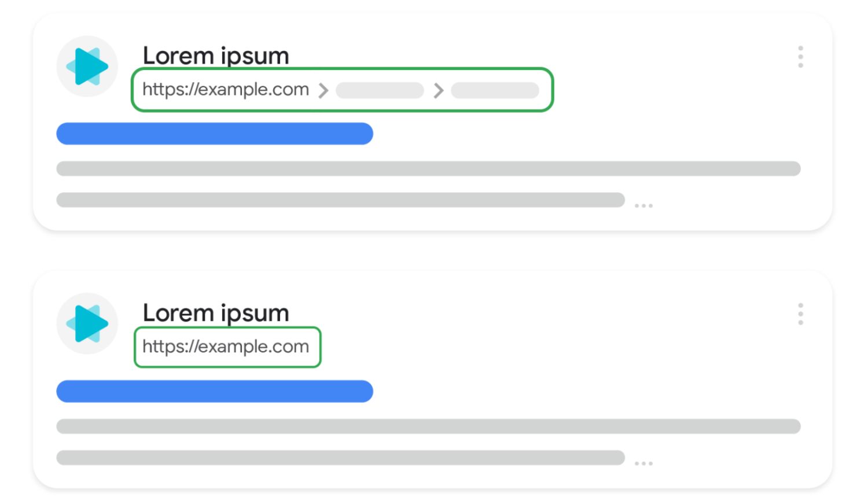Open the blue title link of first result

pyautogui.click(x=215, y=134)
